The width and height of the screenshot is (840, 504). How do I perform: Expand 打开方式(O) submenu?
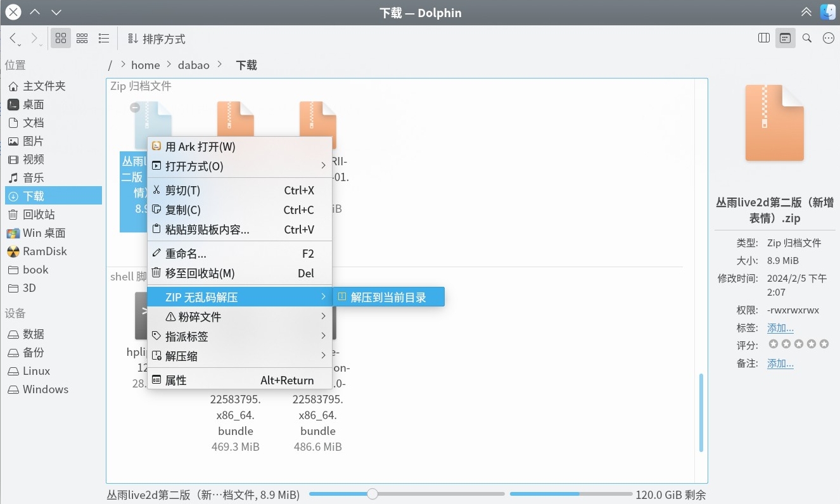(x=239, y=167)
